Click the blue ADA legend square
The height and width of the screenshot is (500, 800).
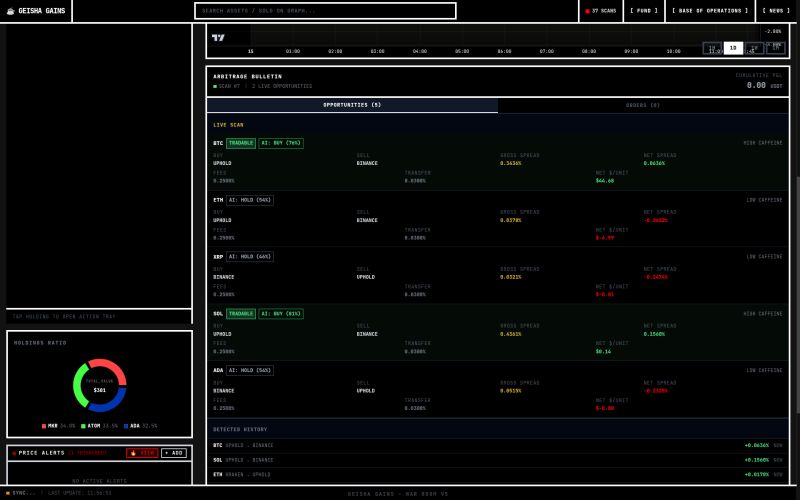126,426
